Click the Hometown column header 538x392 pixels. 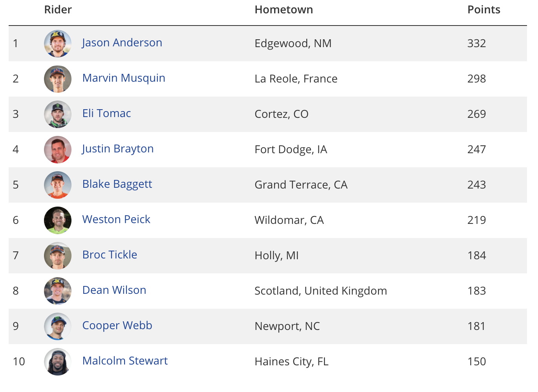point(284,10)
